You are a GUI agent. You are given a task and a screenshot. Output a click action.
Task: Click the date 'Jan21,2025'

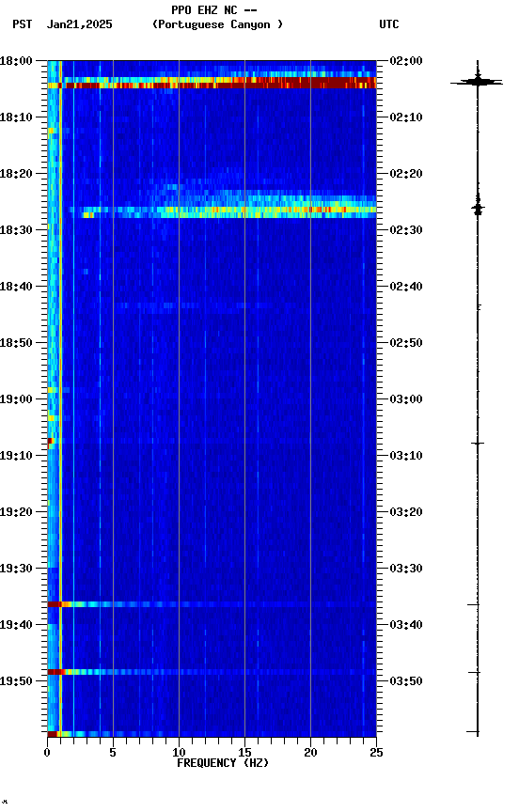[79, 24]
